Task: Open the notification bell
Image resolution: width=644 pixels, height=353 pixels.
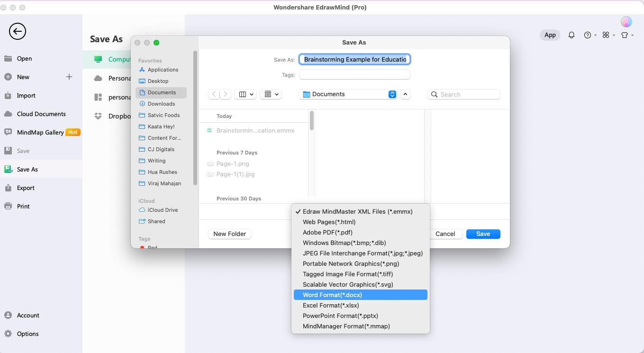Action: [x=571, y=35]
